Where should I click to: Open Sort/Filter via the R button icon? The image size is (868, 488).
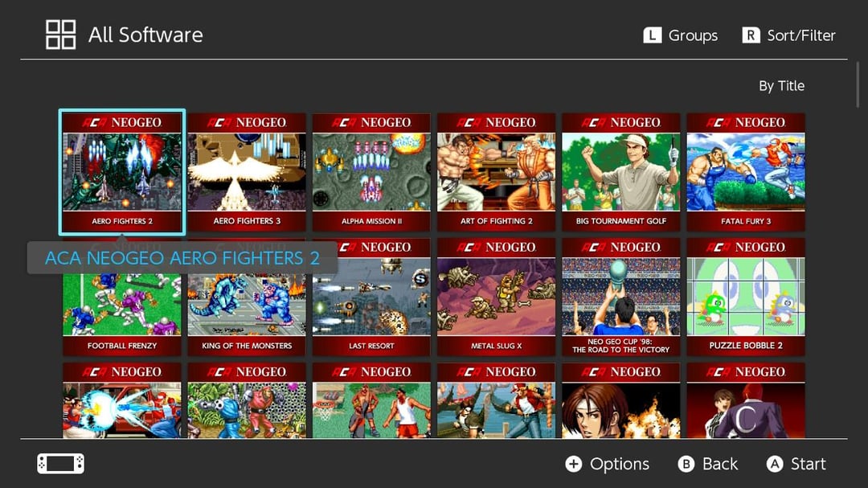751,35
